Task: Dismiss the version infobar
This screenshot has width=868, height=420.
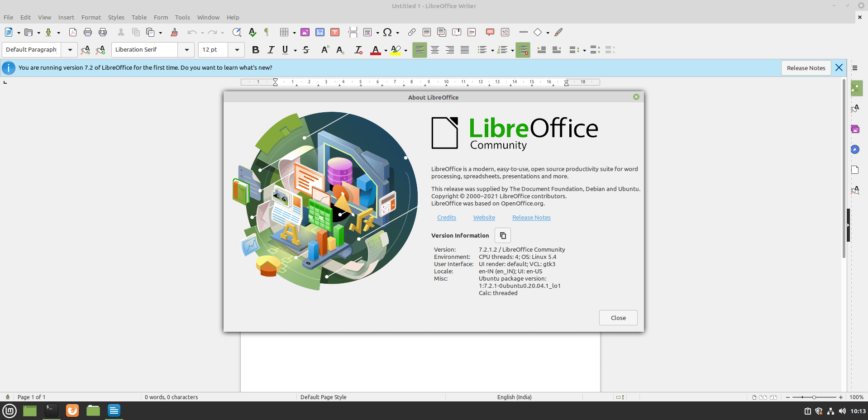Action: tap(839, 67)
